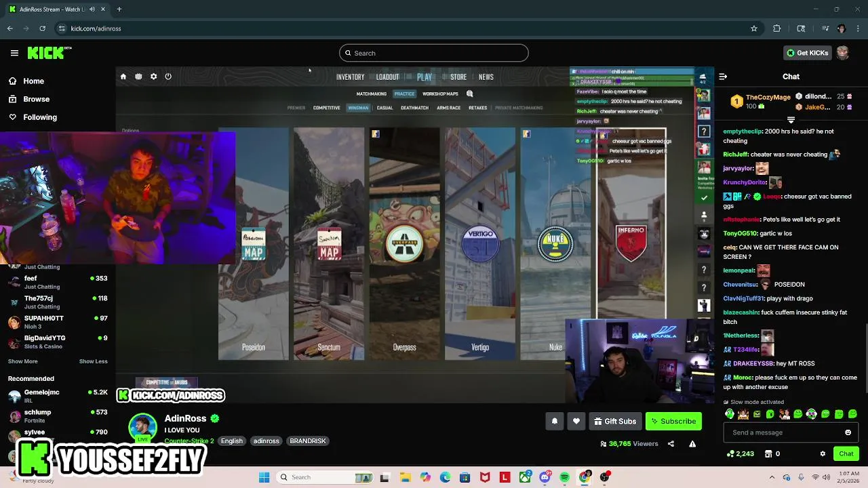Select the WINGMAN game mode tab

[x=358, y=108]
